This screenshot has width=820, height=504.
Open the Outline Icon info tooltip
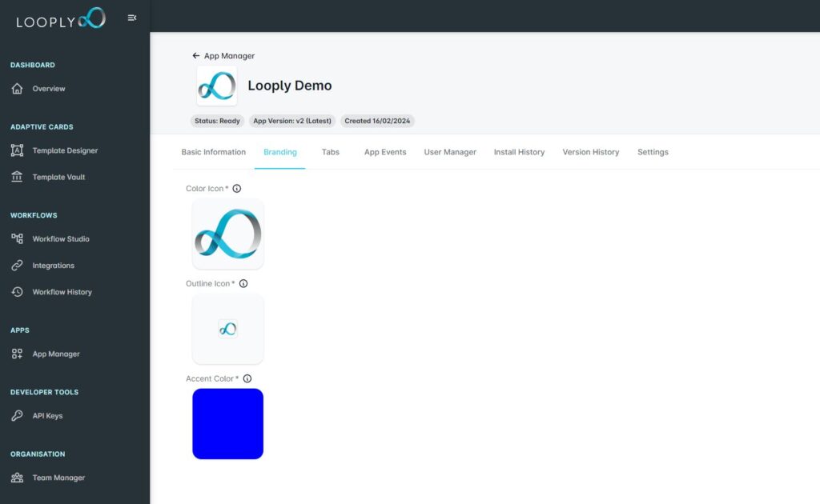coord(243,283)
